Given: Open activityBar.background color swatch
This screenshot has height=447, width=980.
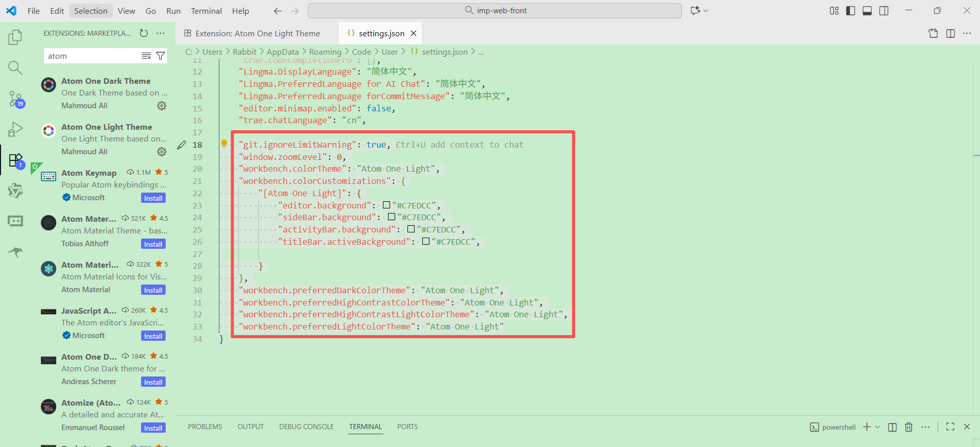Looking at the screenshot, I should [411, 229].
